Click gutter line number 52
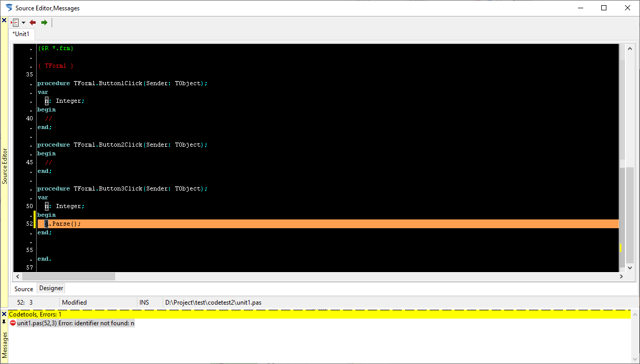 29,224
